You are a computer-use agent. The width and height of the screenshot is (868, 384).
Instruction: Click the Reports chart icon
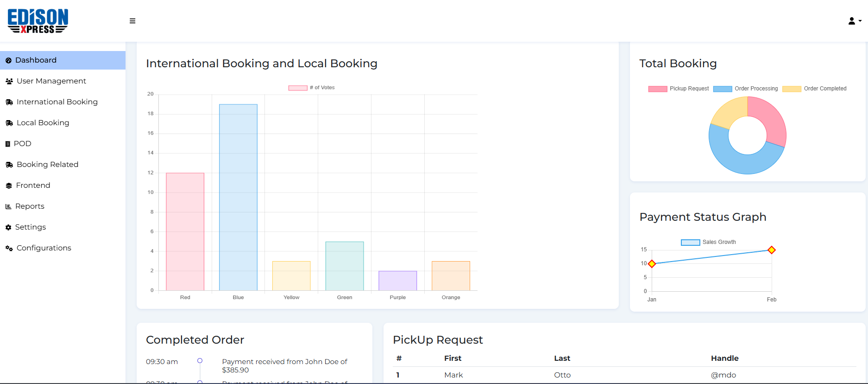click(8, 206)
